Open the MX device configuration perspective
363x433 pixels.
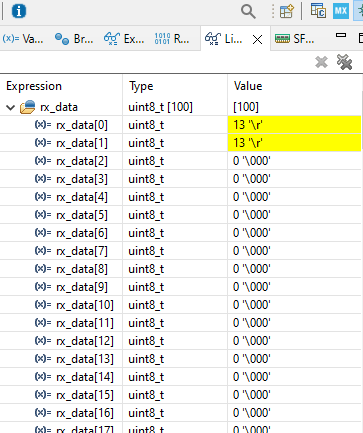pos(341,11)
